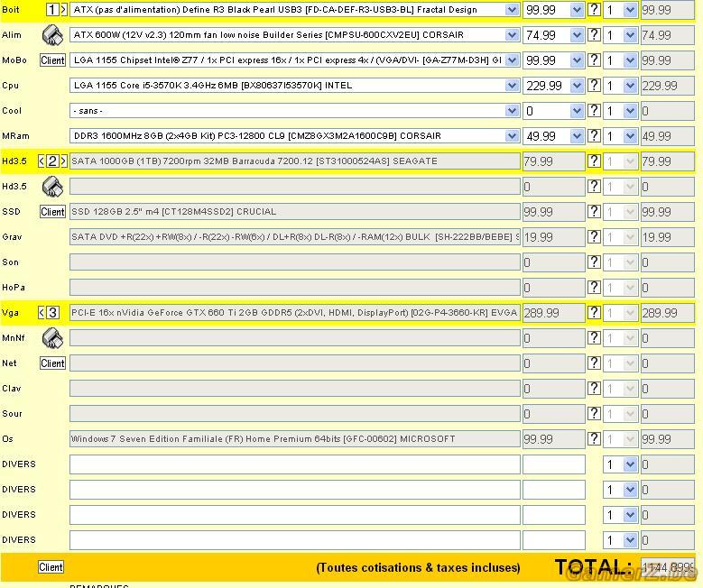Click the next arrow beside step 2
Viewport: 703px width, 588px height.
[x=64, y=161]
